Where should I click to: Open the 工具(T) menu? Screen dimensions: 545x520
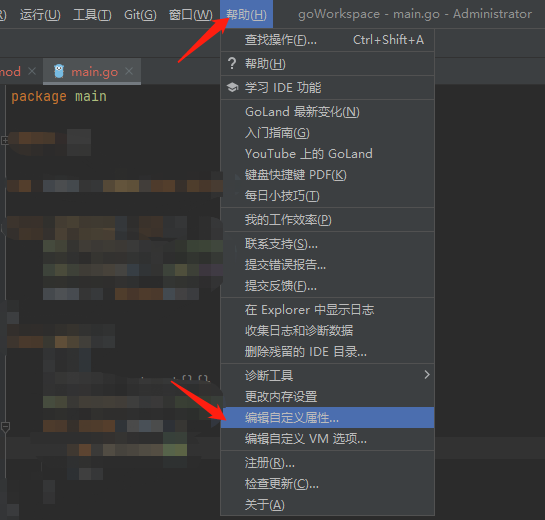(92, 14)
